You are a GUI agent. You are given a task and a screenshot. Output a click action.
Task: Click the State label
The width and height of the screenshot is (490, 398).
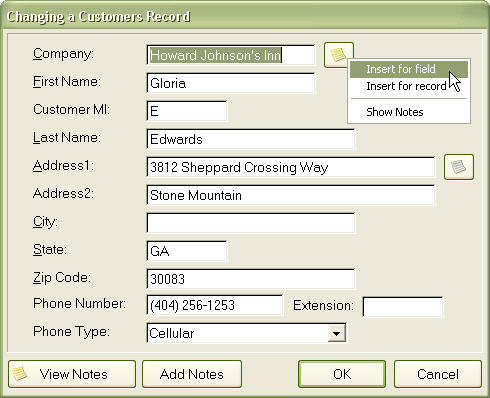[49, 250]
